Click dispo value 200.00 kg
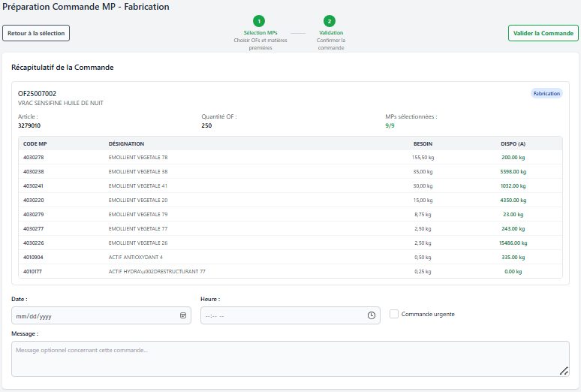 [513, 157]
